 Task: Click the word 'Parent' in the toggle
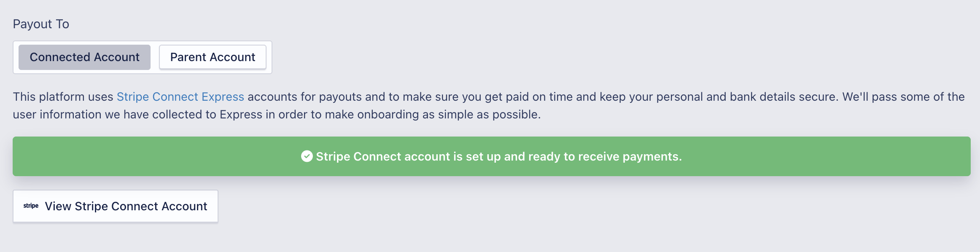click(x=188, y=57)
